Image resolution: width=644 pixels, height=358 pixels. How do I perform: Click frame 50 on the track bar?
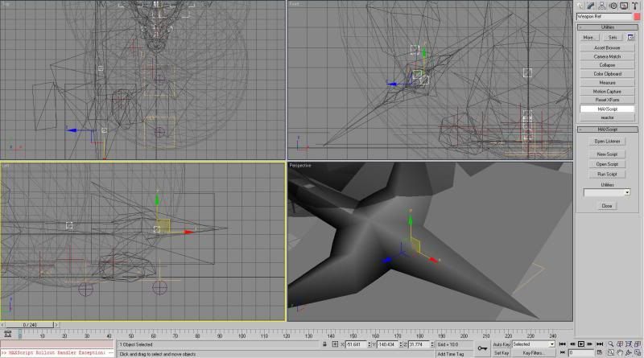[x=131, y=335]
